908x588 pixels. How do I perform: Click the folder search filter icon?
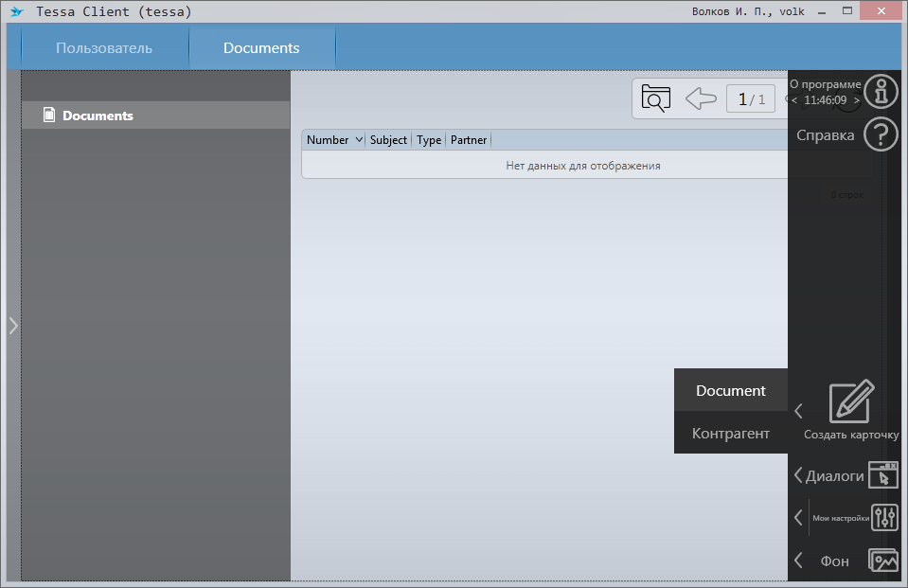[655, 98]
